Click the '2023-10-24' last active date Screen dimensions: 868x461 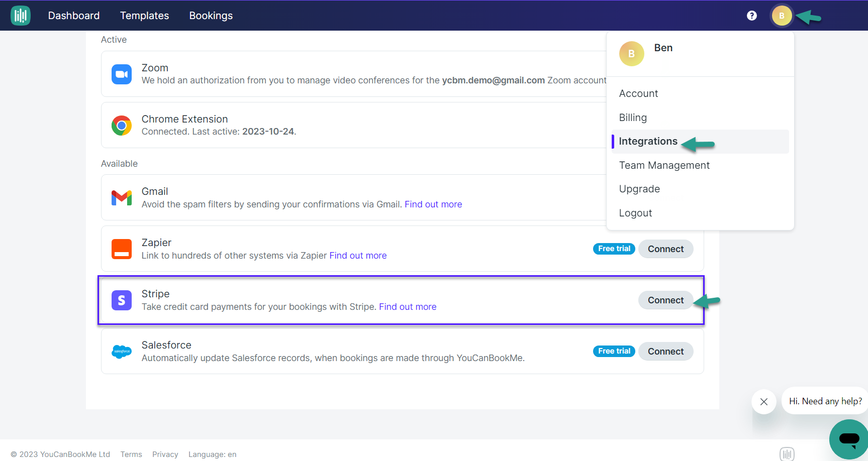tap(268, 132)
